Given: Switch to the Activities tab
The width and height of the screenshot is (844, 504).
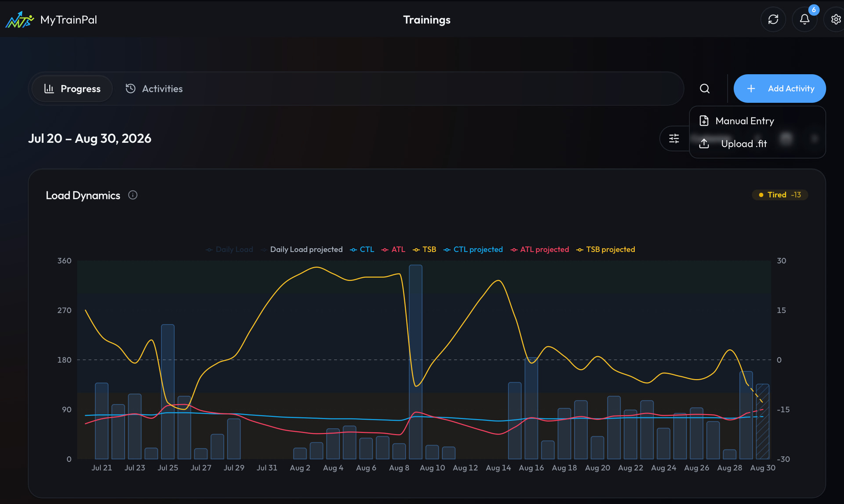Looking at the screenshot, I should (154, 89).
